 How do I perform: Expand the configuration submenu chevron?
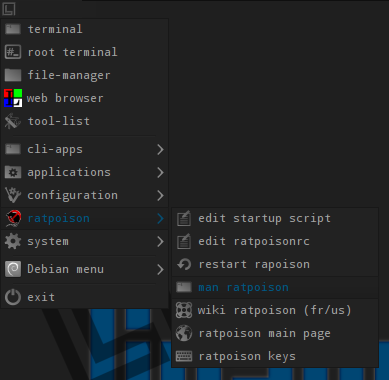click(x=160, y=196)
